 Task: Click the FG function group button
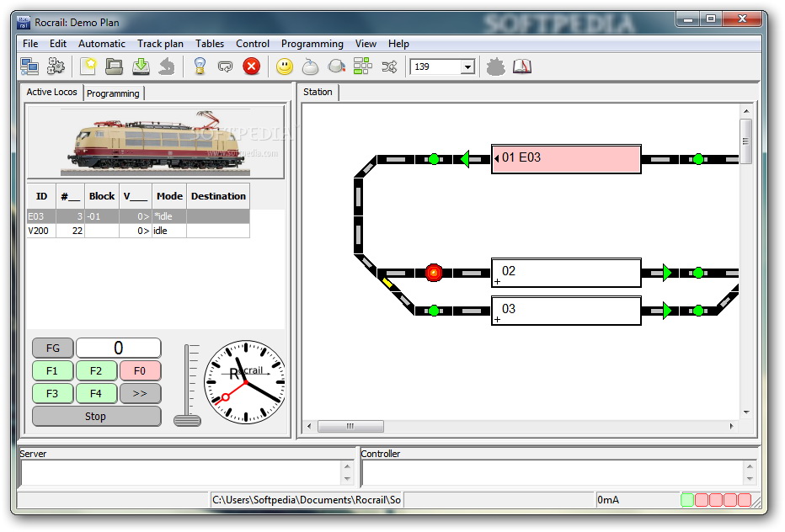[53, 348]
